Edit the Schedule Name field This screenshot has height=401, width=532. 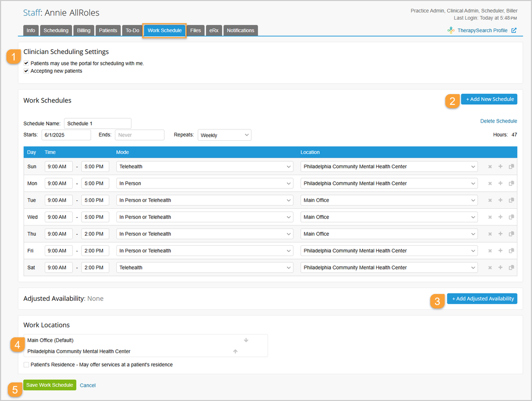coord(98,124)
